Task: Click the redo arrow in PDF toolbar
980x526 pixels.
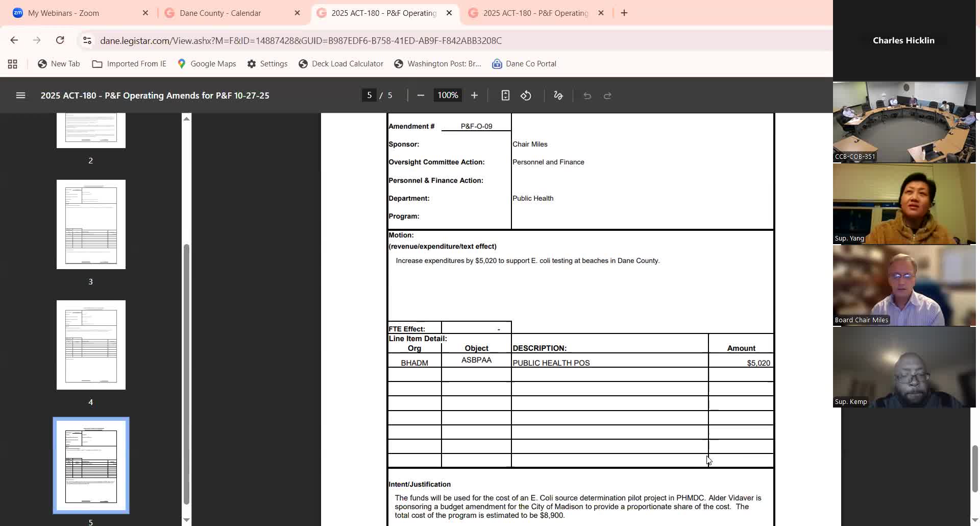Action: 607,95
